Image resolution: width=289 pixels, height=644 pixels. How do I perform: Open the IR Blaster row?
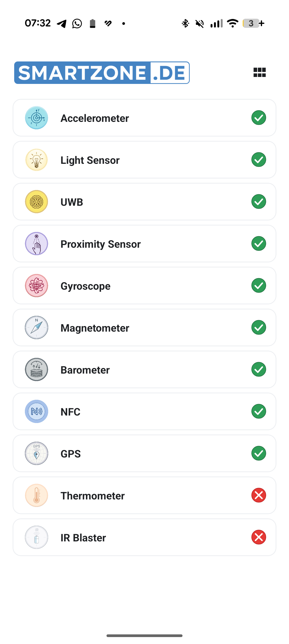[144, 537]
